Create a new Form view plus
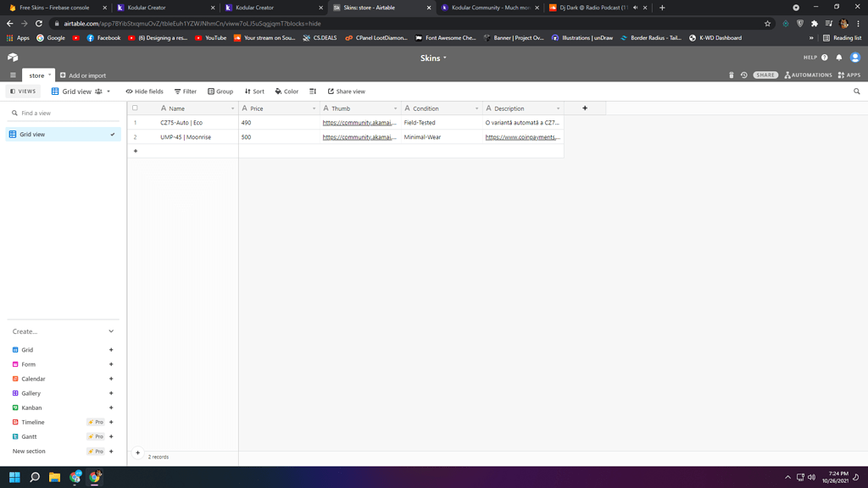The image size is (868, 488). tap(111, 364)
